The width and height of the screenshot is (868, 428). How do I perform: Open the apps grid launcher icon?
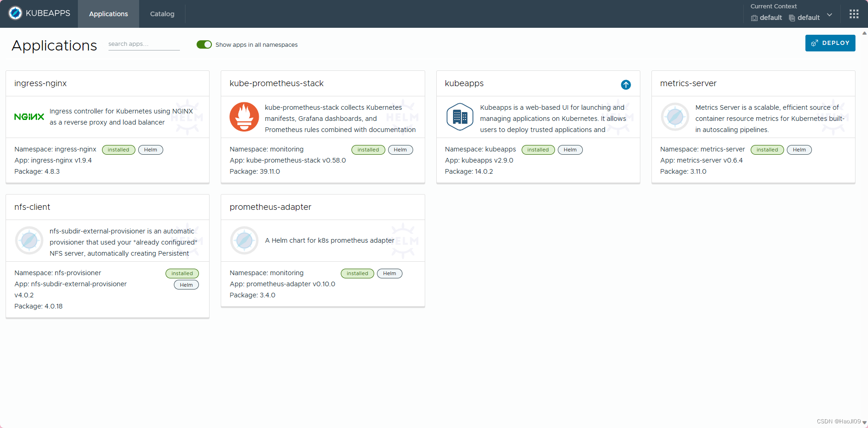[854, 14]
